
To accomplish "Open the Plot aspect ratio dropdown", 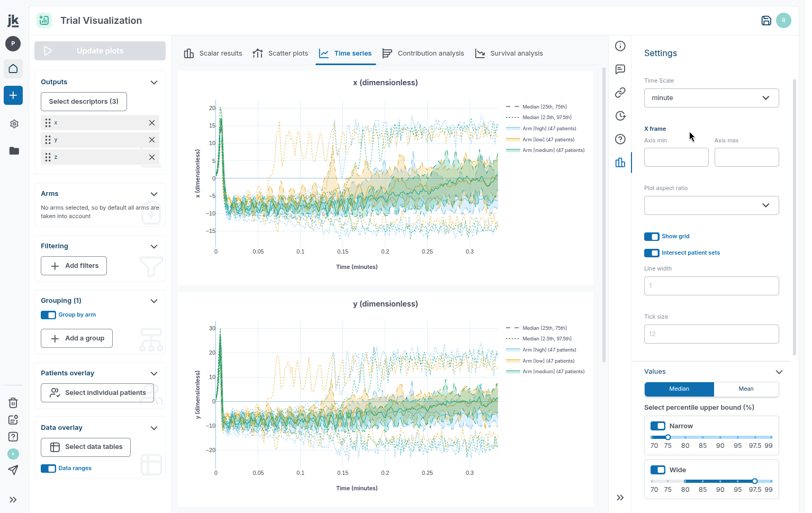I will click(711, 205).
